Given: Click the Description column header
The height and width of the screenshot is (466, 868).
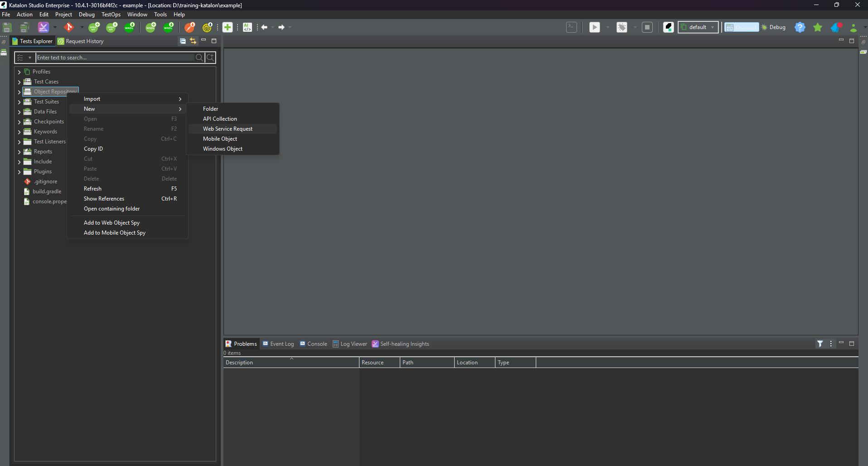Looking at the screenshot, I should [239, 363].
